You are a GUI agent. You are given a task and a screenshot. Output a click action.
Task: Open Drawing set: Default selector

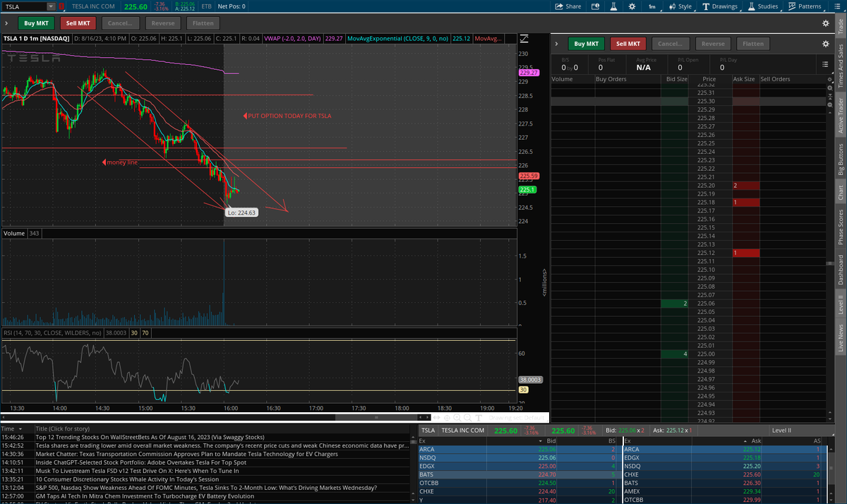(516, 417)
